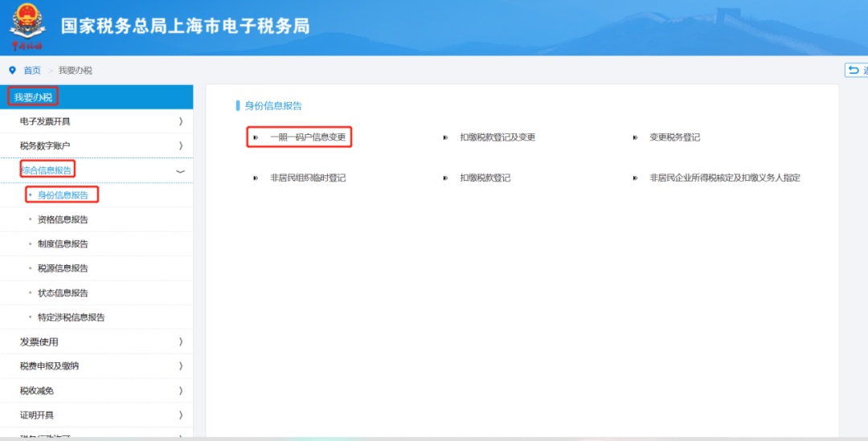Click arrow icon beside 变更税务登记

tap(635, 137)
